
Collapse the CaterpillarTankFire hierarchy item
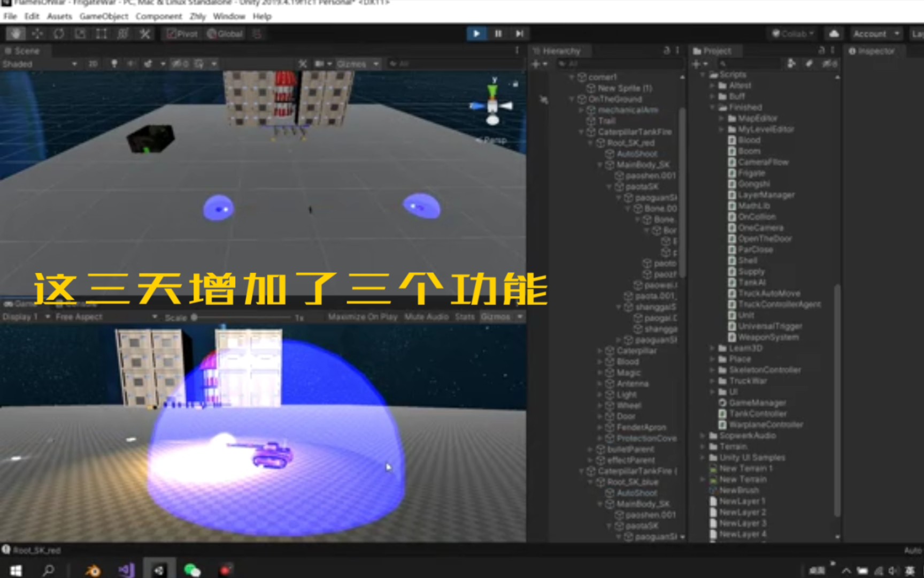click(580, 132)
